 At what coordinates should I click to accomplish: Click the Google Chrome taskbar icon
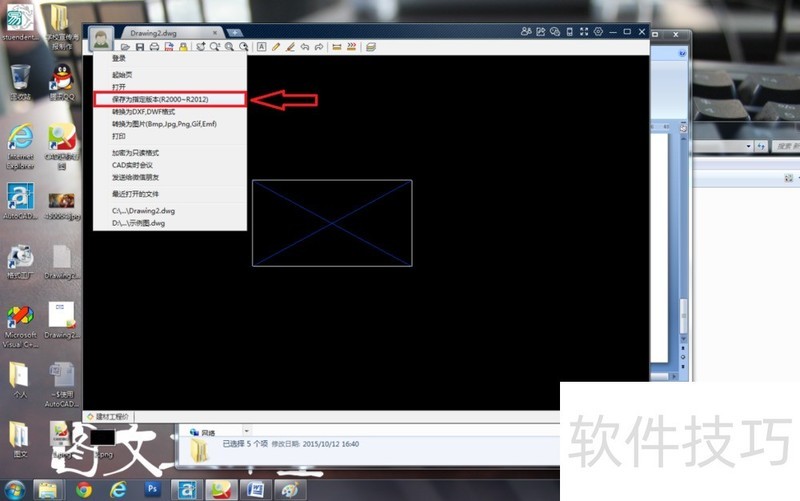point(84,490)
